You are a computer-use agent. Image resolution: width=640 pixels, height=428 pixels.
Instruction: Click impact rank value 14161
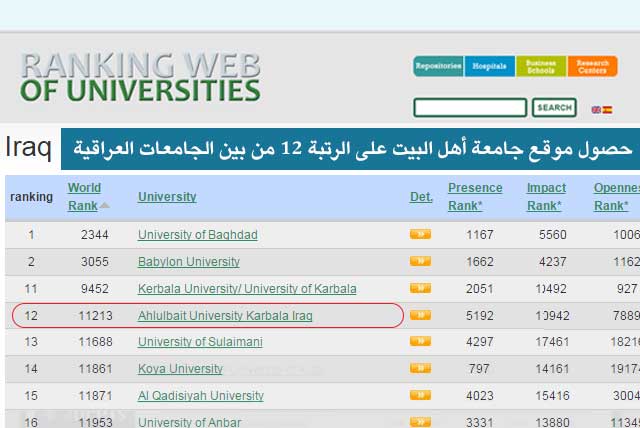pyautogui.click(x=552, y=368)
